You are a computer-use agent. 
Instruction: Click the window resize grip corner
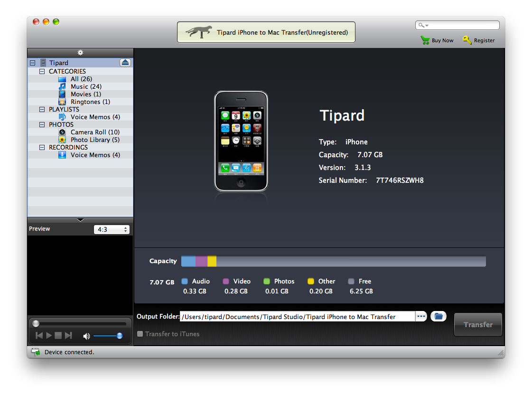tap(501, 354)
